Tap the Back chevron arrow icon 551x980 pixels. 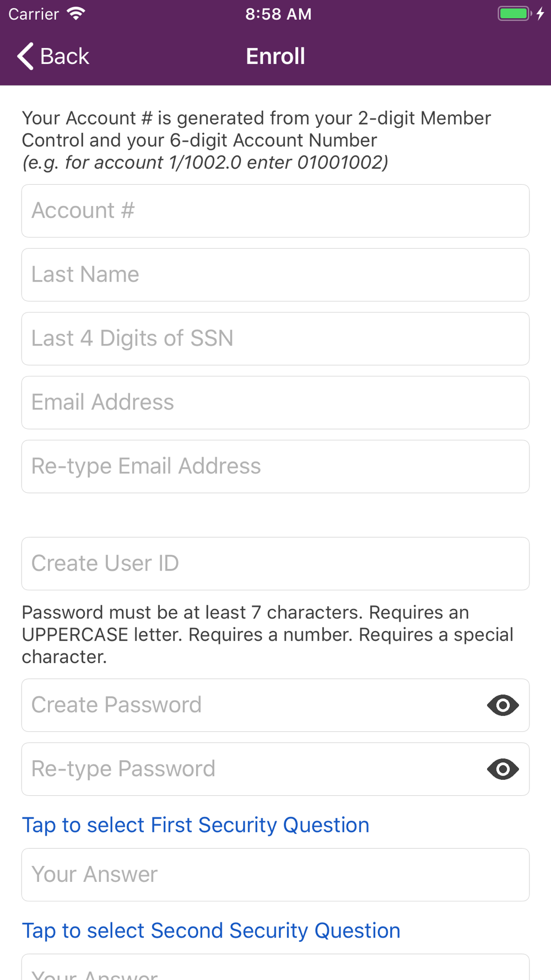coord(25,56)
